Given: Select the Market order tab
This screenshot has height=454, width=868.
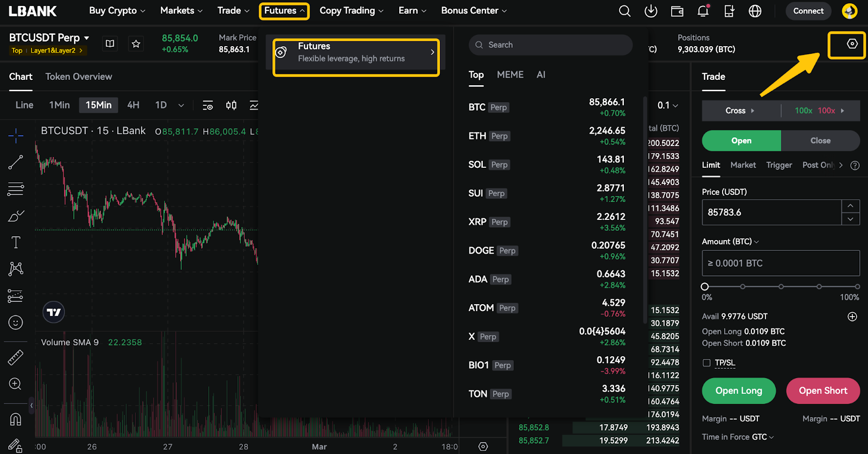Looking at the screenshot, I should point(743,165).
